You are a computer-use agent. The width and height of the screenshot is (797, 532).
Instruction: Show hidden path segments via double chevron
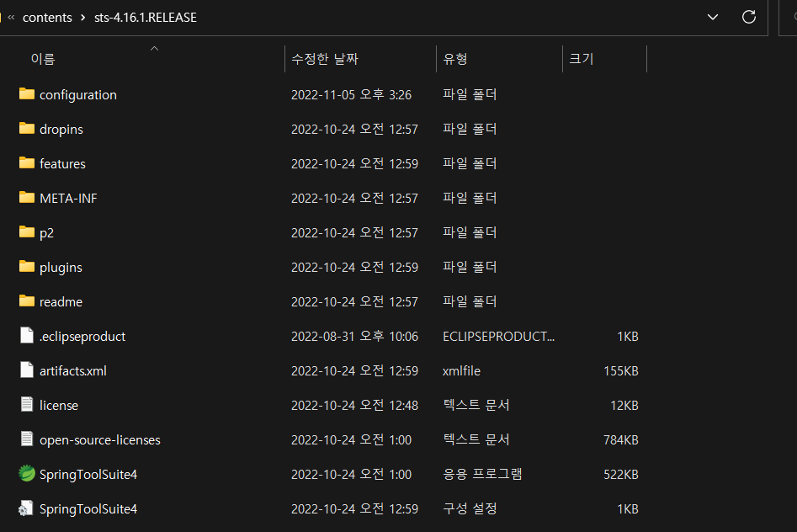pyautogui.click(x=11, y=18)
